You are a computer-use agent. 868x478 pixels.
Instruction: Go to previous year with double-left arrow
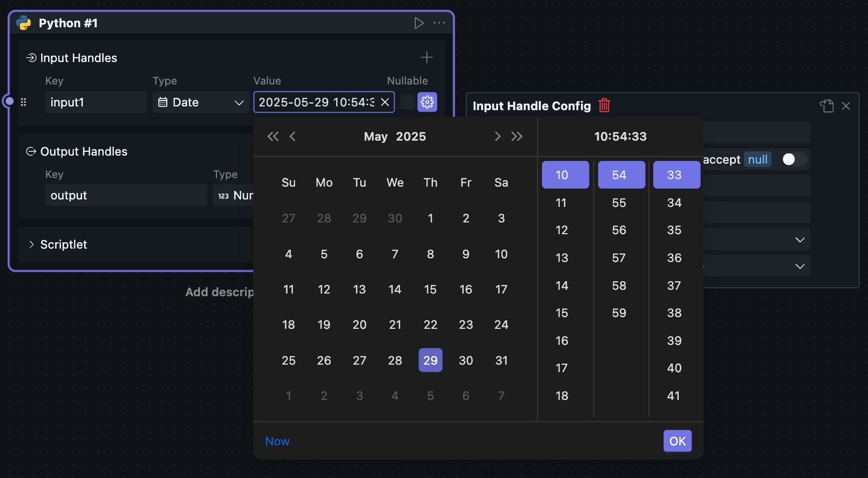coord(273,136)
